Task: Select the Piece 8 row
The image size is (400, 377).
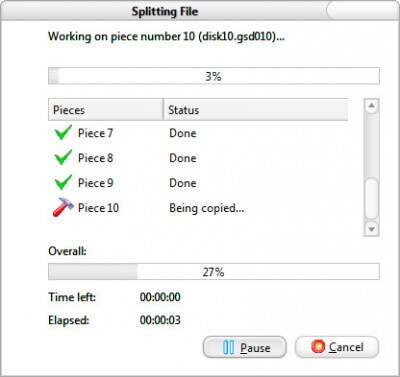Action: (198, 158)
